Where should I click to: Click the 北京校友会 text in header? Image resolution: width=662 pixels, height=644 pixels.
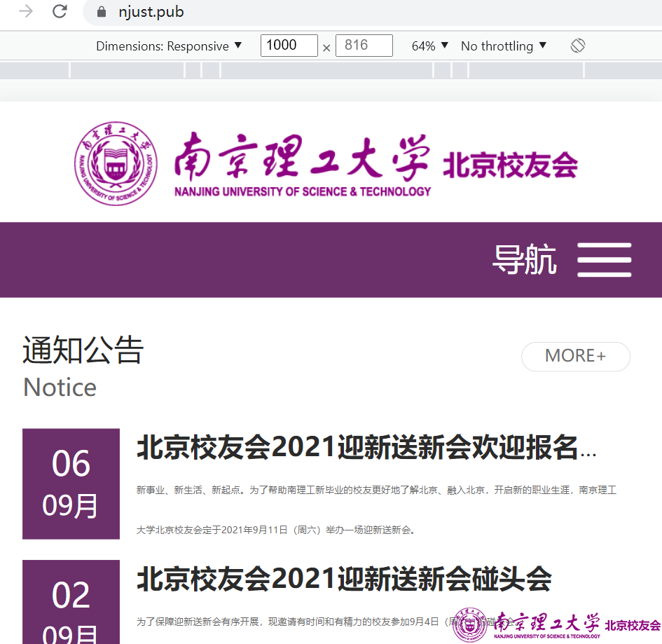(x=510, y=165)
